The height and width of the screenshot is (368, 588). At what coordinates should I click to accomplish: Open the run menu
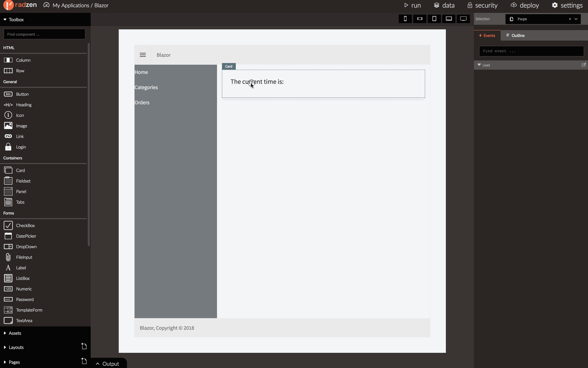(413, 5)
